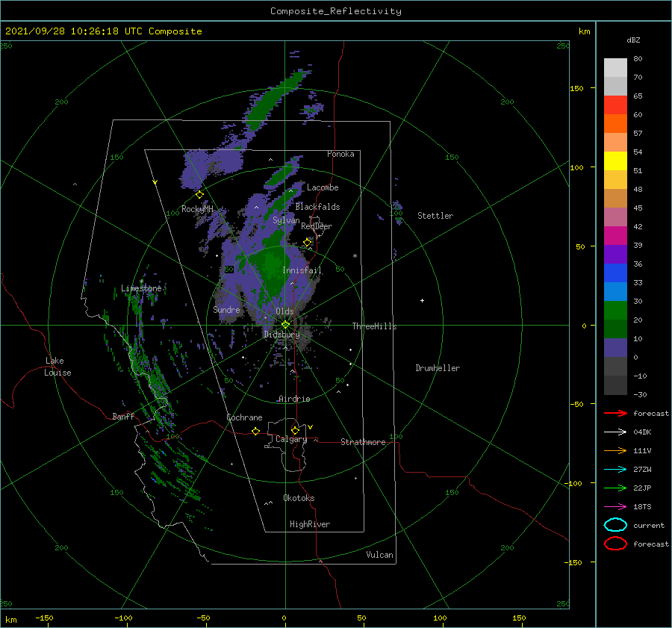Click the RockyMH label

(197, 209)
